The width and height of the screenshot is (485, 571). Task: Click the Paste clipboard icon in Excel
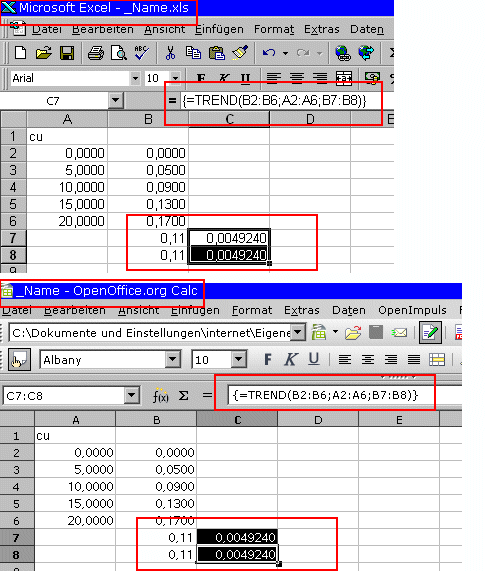pyautogui.click(x=217, y=53)
